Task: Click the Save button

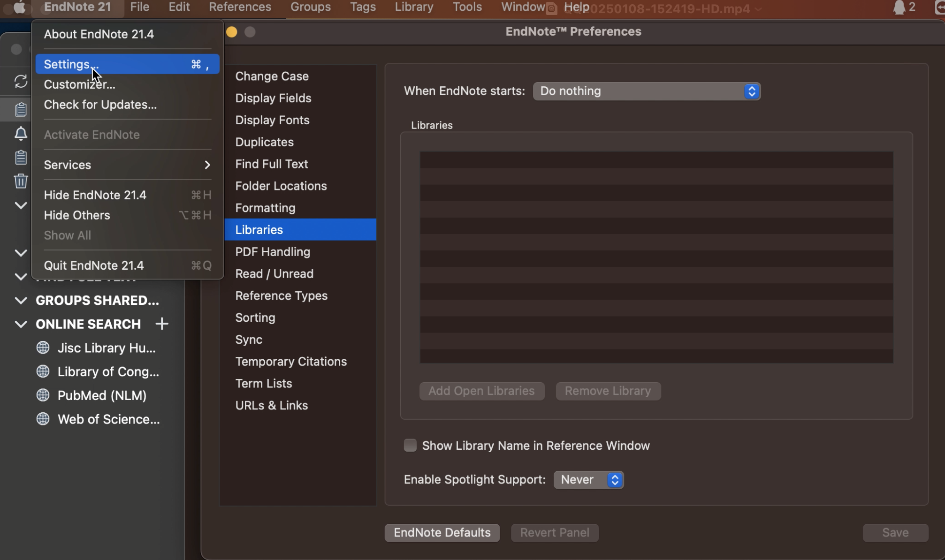Action: click(x=895, y=533)
